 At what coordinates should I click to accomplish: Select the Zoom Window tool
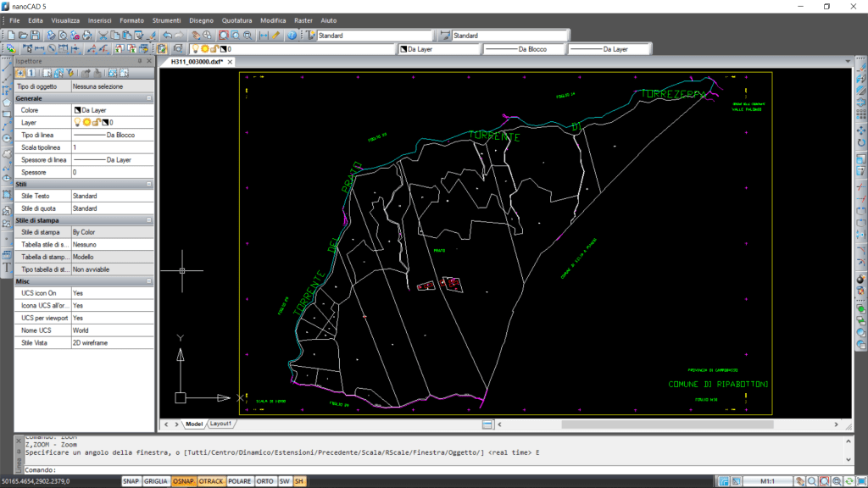click(x=224, y=36)
